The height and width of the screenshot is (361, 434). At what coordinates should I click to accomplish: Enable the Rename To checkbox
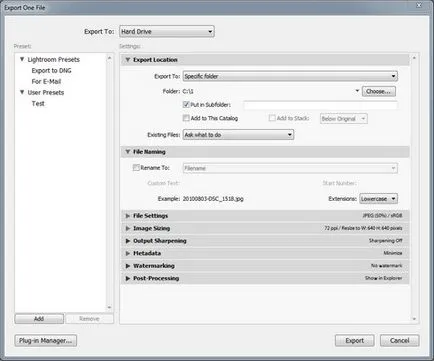pos(136,168)
